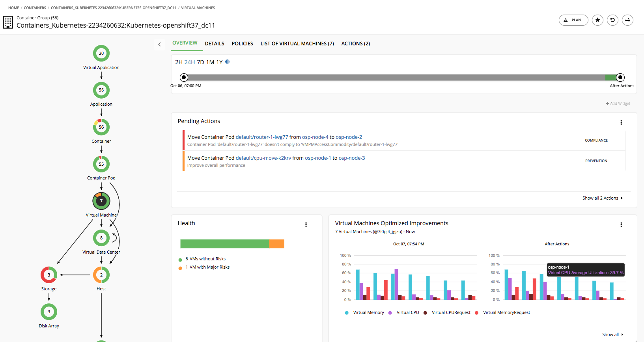
Task: Click the Add Widget link
Action: [618, 103]
